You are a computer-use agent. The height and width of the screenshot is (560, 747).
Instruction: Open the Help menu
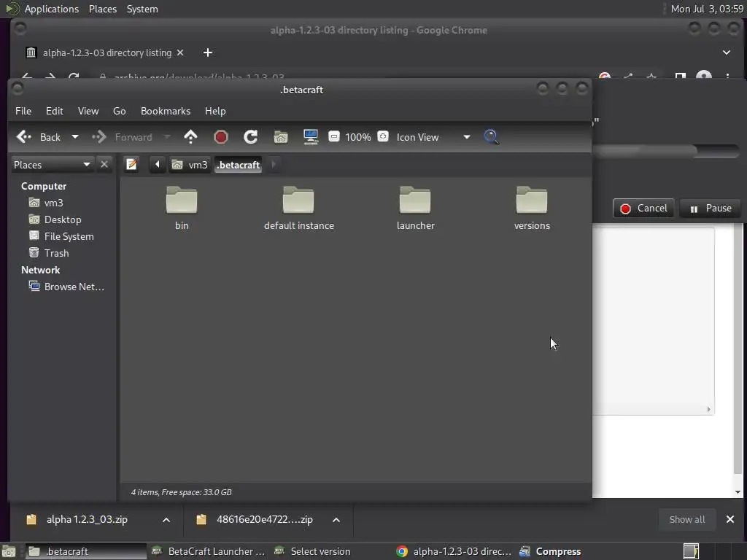pyautogui.click(x=215, y=111)
